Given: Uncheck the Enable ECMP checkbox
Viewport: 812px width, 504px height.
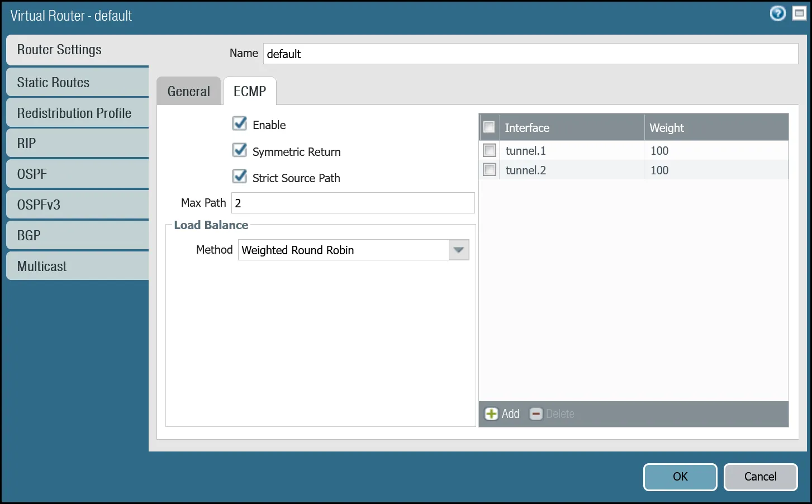Looking at the screenshot, I should pos(240,124).
